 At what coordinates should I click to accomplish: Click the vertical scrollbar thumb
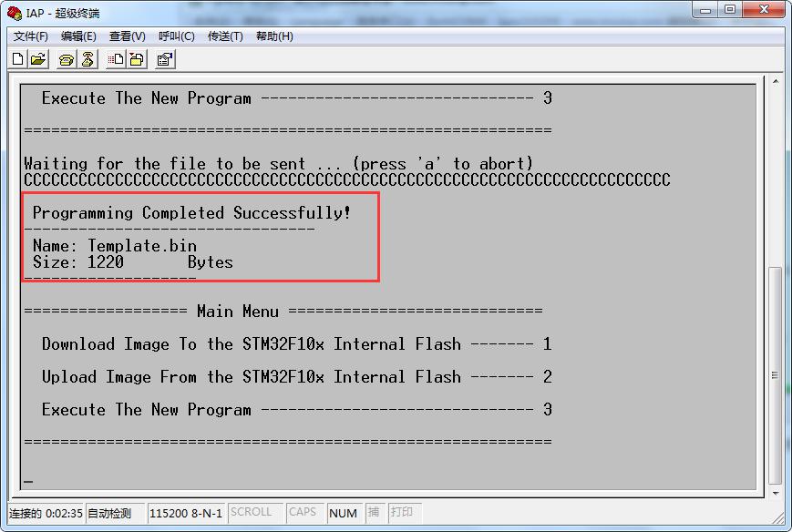pos(776,374)
